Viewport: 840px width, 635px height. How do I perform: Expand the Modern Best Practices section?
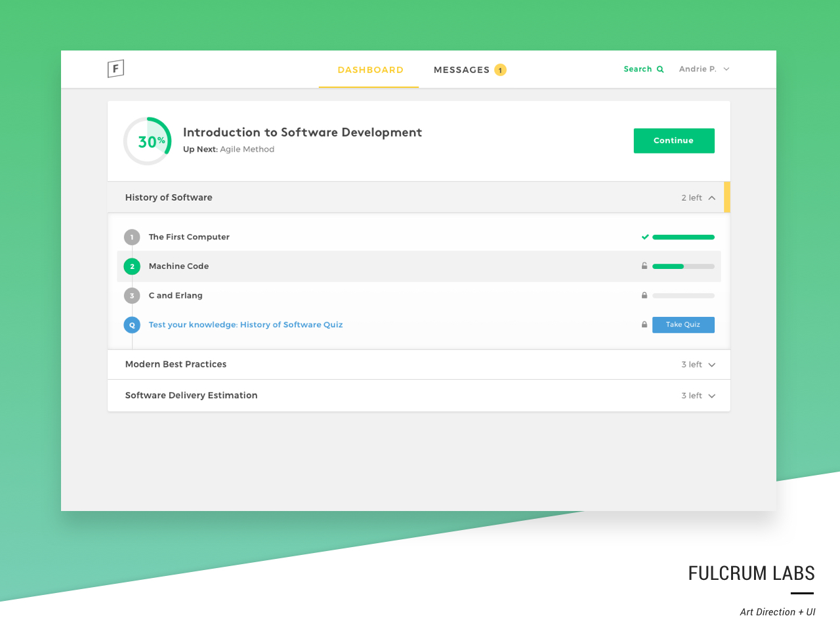tap(711, 365)
